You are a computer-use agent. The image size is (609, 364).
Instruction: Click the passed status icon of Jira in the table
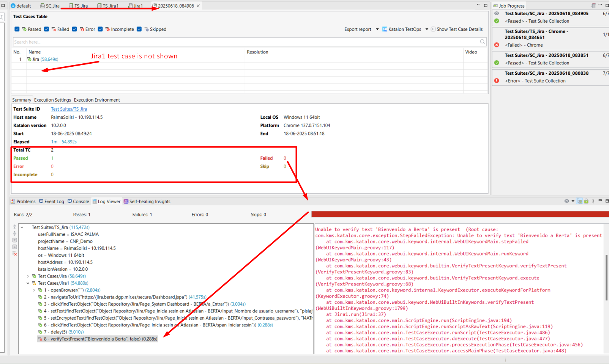(x=29, y=59)
